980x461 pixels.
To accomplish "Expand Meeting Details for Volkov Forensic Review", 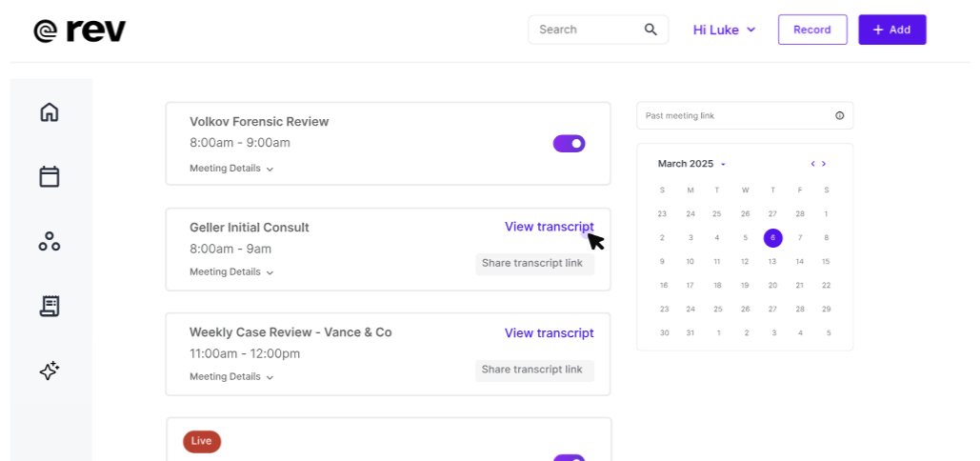I will point(231,169).
